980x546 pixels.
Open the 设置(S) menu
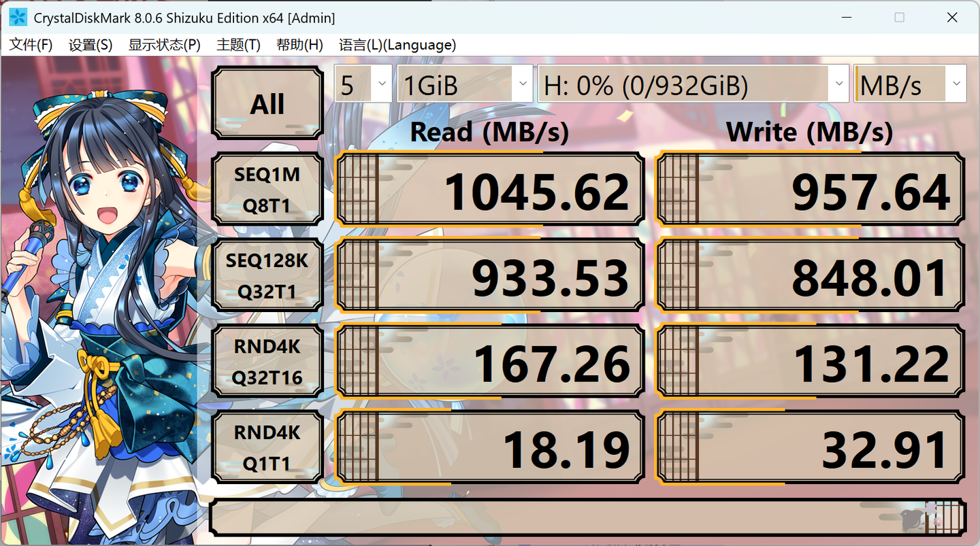point(90,45)
